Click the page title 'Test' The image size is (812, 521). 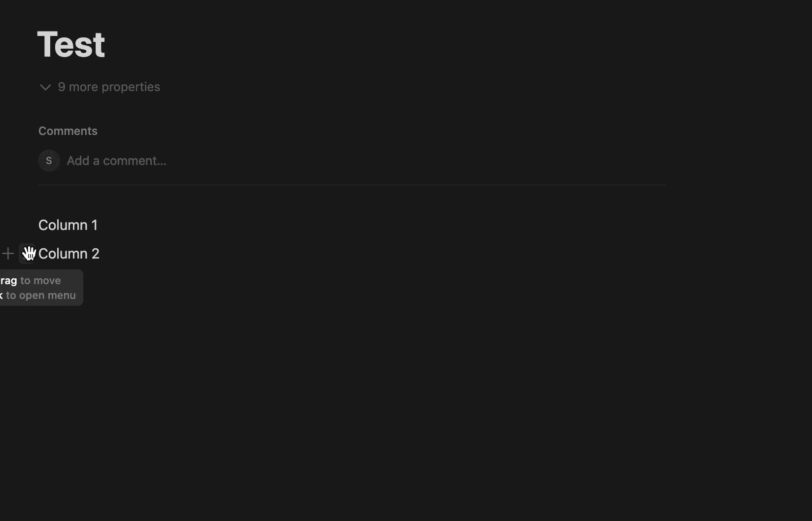pos(71,44)
